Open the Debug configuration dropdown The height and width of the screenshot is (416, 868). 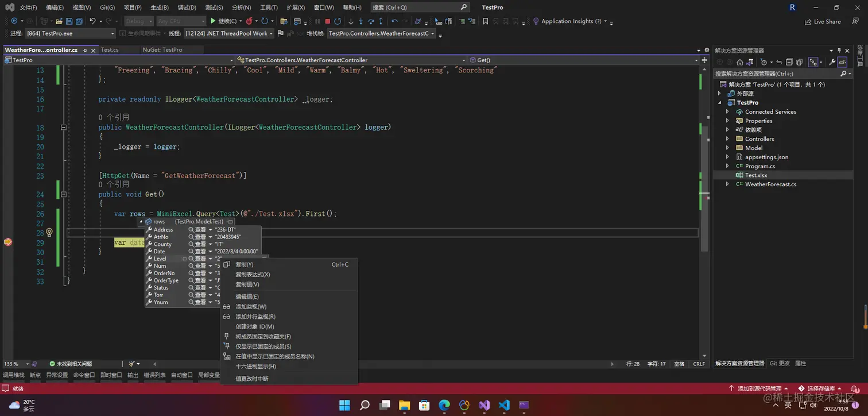pyautogui.click(x=139, y=21)
